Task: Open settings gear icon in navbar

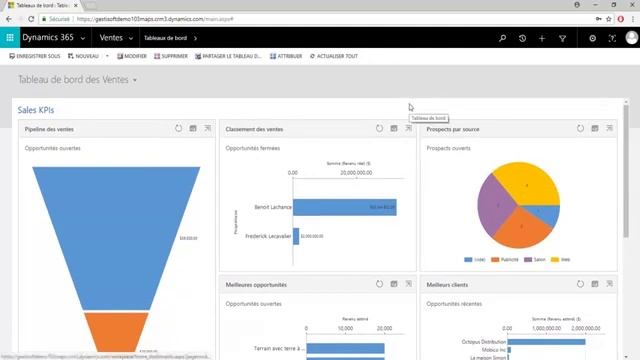Action: [592, 38]
